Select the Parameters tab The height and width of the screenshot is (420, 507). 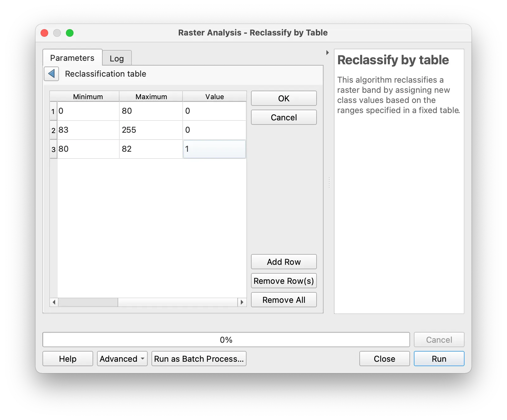click(72, 58)
